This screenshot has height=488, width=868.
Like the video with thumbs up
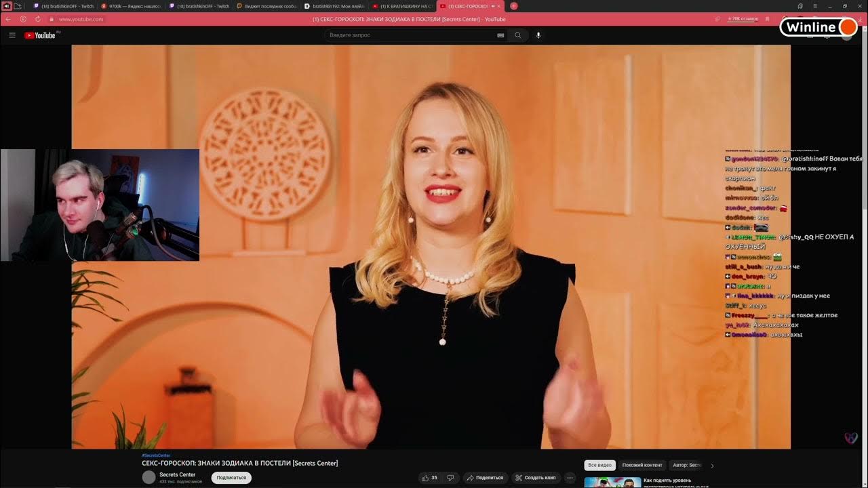(x=429, y=478)
